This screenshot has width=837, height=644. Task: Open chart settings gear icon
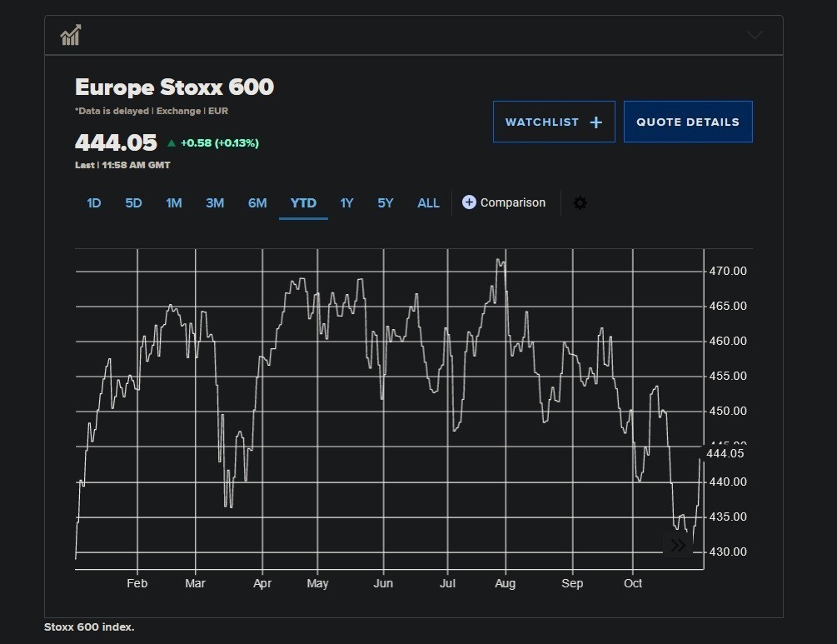click(x=580, y=203)
